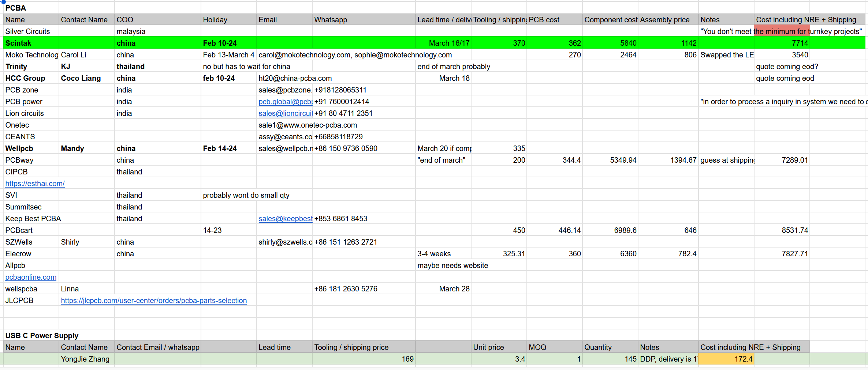The width and height of the screenshot is (868, 370).
Task: Select the Allpcb name cell
Action: pyautogui.click(x=31, y=265)
